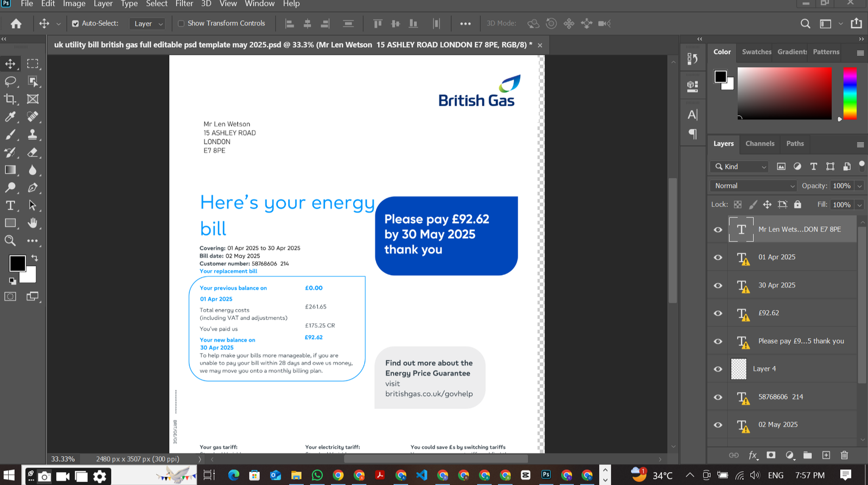Image resolution: width=868 pixels, height=485 pixels.
Task: Hide the 58768606 214 layer
Action: (718, 397)
